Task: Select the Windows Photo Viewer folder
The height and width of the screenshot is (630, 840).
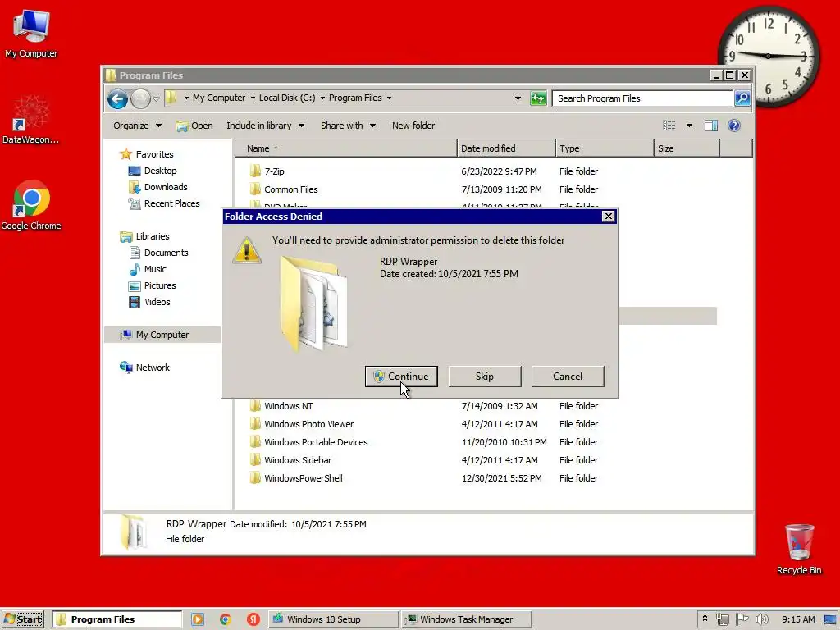Action: (x=308, y=424)
